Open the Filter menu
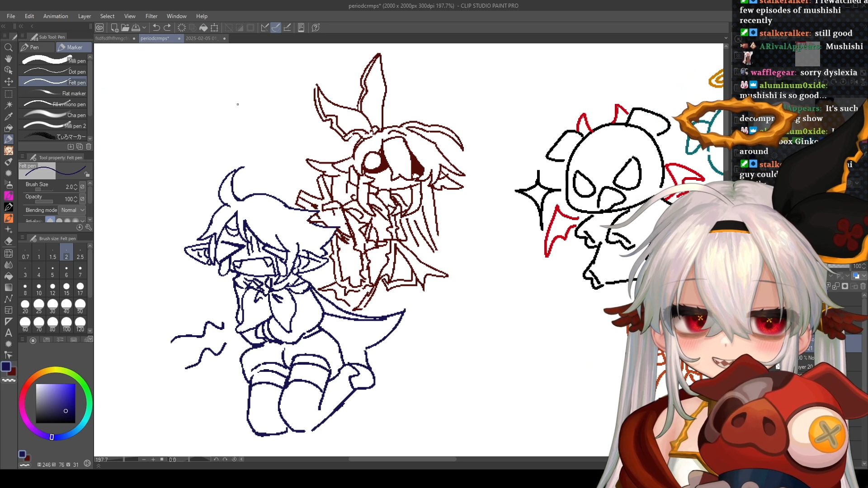 [151, 16]
